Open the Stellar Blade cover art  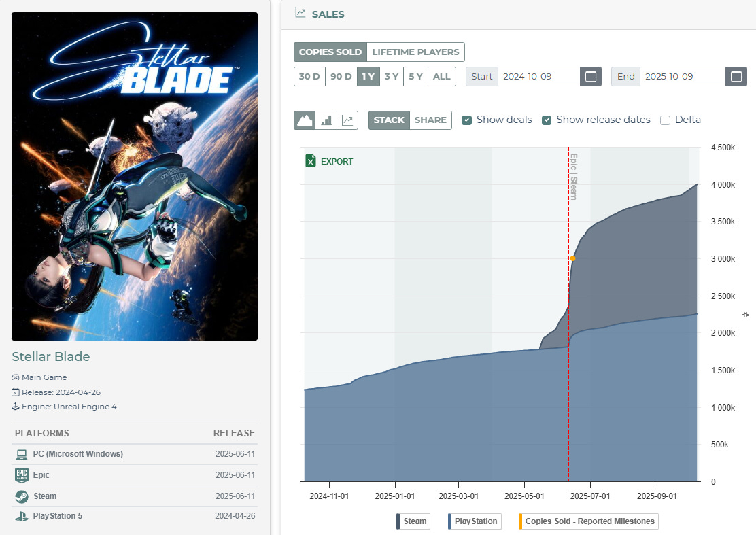pyautogui.click(x=135, y=176)
